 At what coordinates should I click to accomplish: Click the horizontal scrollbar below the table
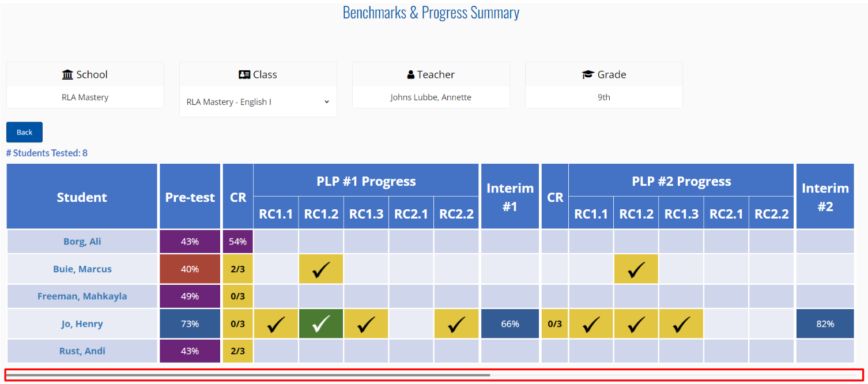click(434, 375)
